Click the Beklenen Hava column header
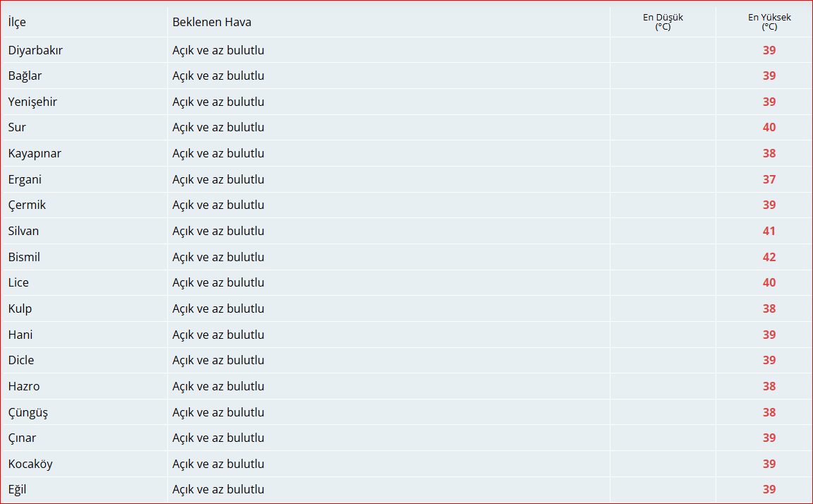The width and height of the screenshot is (813, 504). tap(212, 23)
